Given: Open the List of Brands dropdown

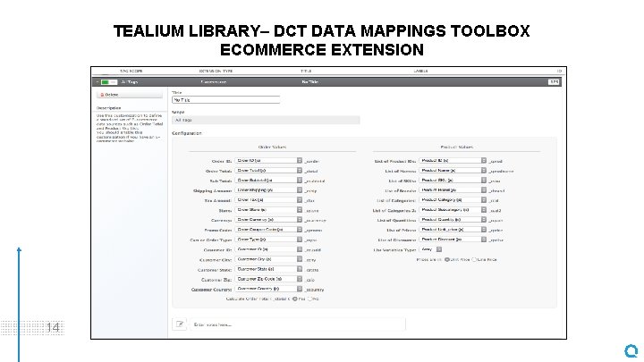Looking at the screenshot, I should [453, 190].
